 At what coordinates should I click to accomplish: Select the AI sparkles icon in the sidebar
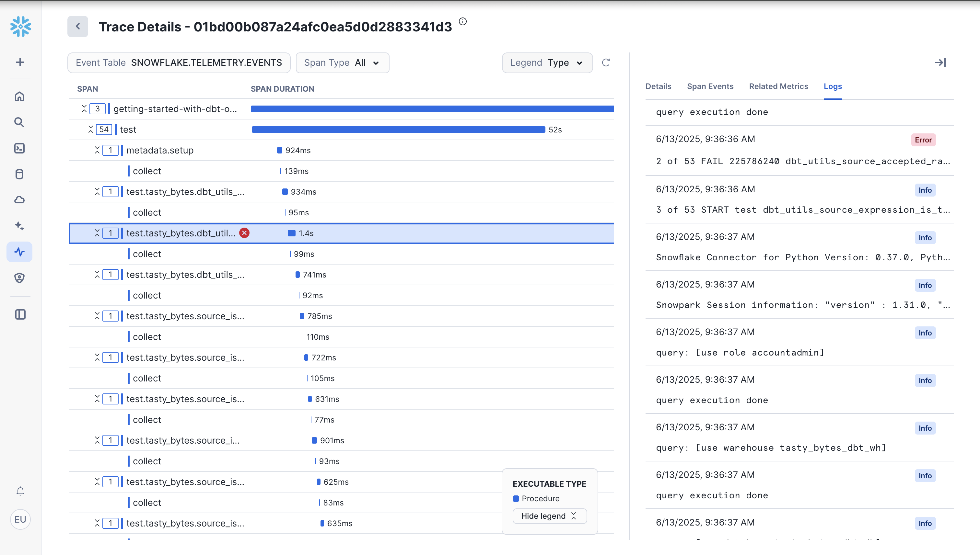click(19, 226)
